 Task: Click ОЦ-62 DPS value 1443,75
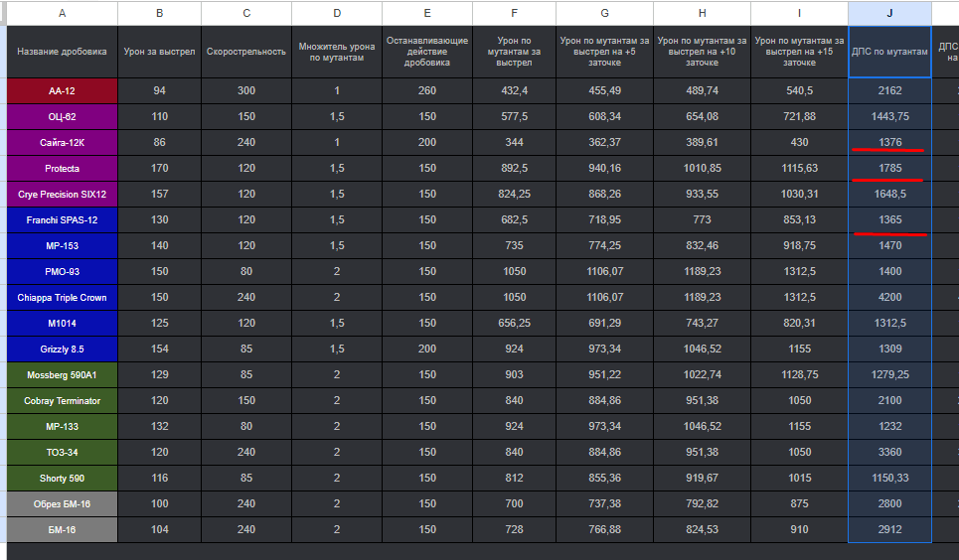click(889, 116)
